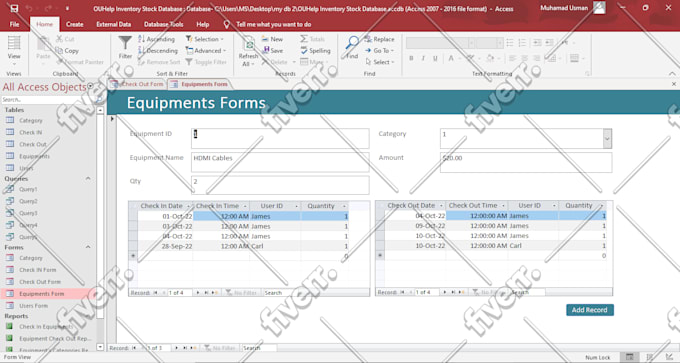
Task: Open Check In Time column filter dropdown
Action: click(245, 206)
